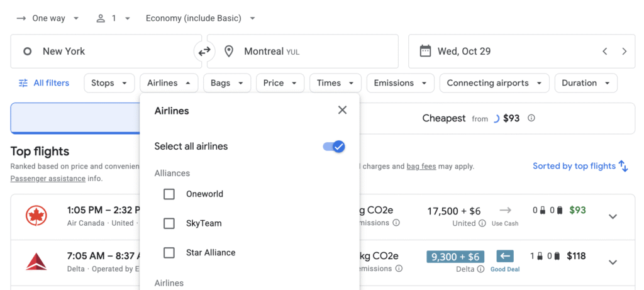644x290 pixels.
Task: Click the Use Cash arrow icon
Action: [505, 210]
